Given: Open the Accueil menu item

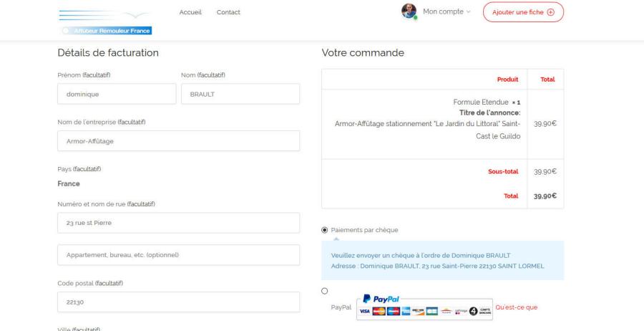Looking at the screenshot, I should (x=190, y=12).
